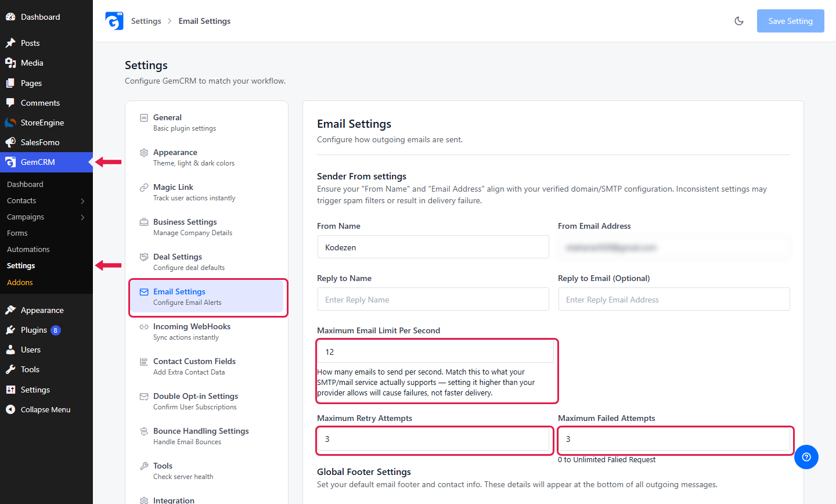Click the Appearance gear icon in settings panel

(x=144, y=153)
